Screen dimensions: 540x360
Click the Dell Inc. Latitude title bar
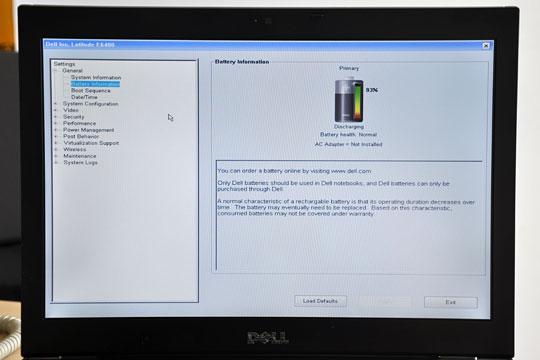[x=269, y=45]
